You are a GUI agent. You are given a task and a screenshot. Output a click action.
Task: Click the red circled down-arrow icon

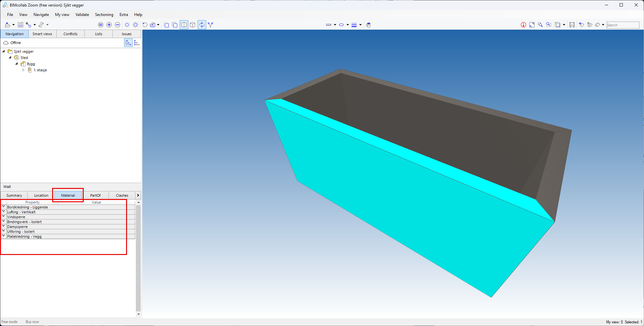pos(523,25)
